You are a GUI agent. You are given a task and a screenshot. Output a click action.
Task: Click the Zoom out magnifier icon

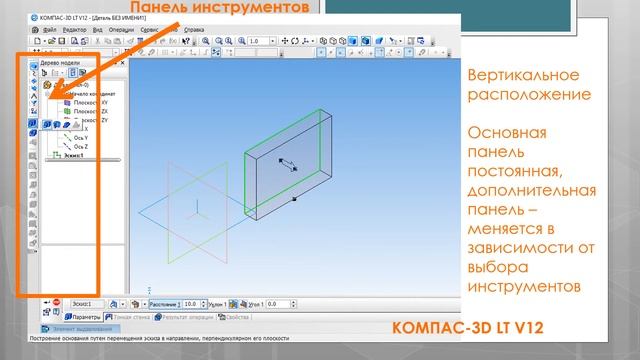pyautogui.click(x=229, y=41)
